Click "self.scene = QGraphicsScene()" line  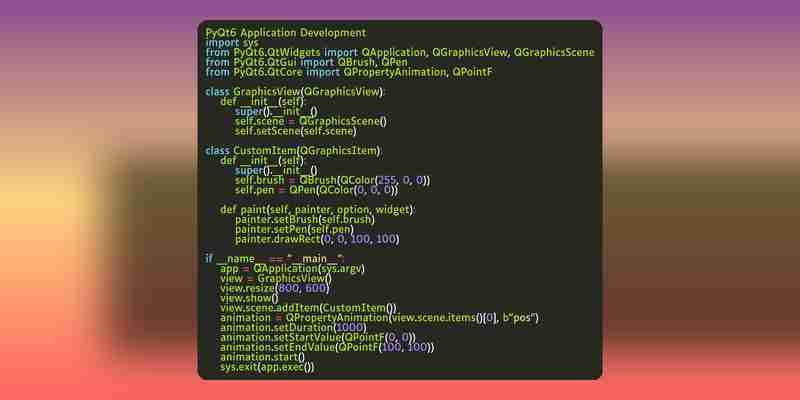[311, 121]
